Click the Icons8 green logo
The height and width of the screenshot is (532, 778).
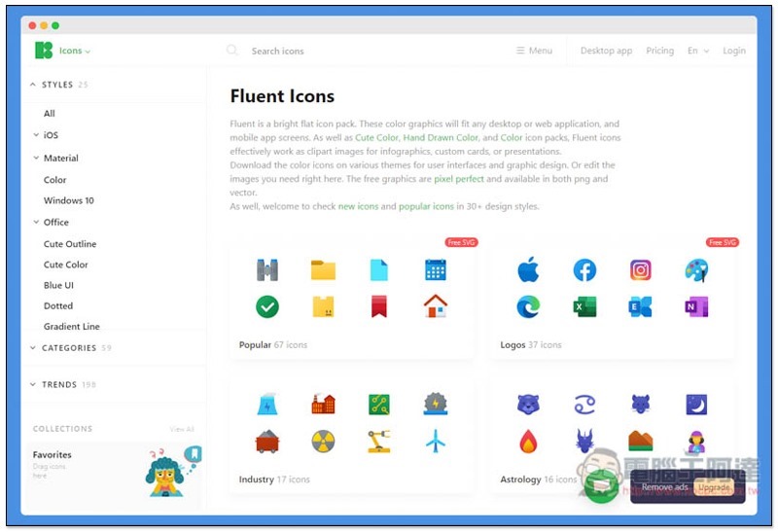tap(43, 51)
